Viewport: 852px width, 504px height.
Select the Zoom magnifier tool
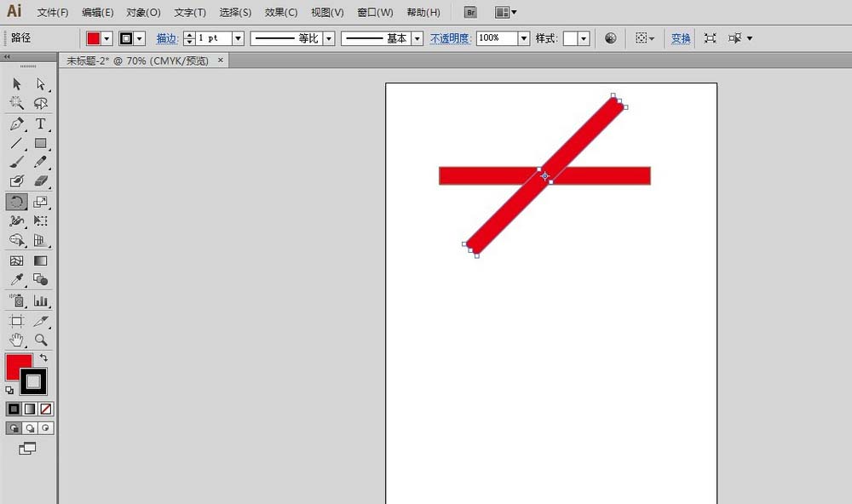41,340
